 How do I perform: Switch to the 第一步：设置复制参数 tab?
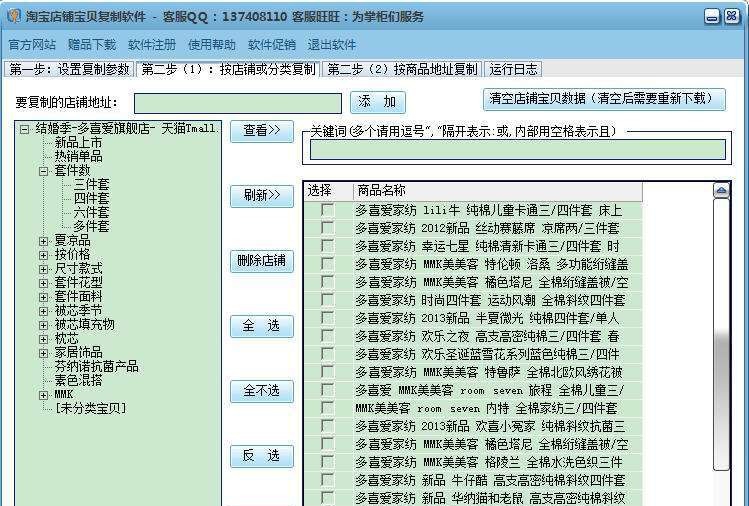coord(69,69)
